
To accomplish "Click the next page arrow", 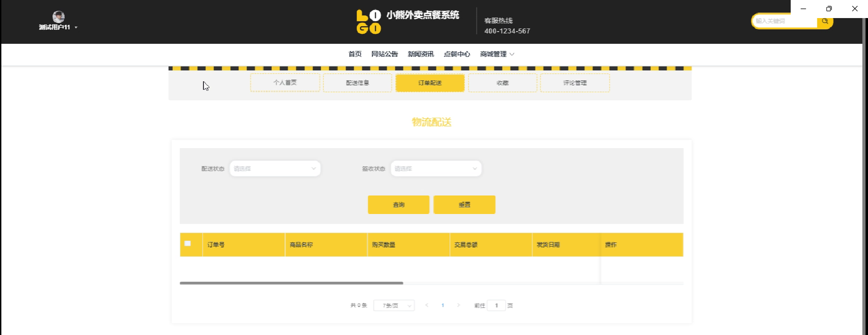I will [458, 306].
